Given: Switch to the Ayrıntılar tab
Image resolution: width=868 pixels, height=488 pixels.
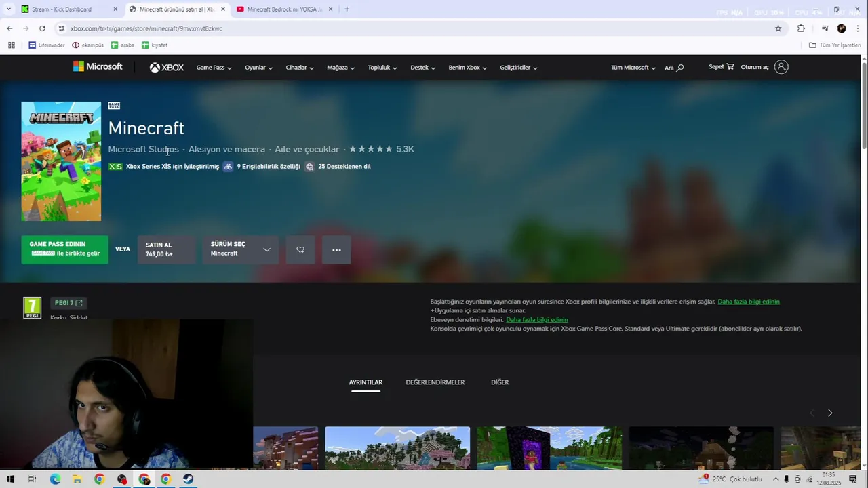Looking at the screenshot, I should [x=366, y=382].
